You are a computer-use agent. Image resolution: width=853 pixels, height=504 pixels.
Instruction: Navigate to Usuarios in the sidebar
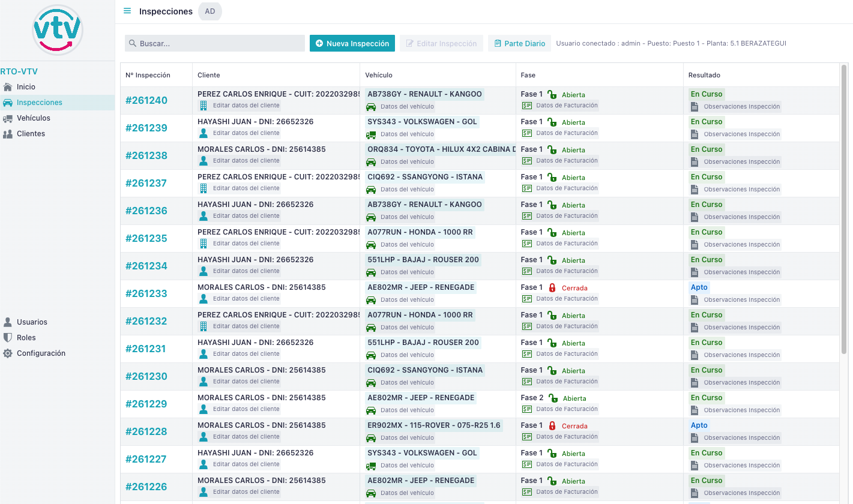[x=32, y=322]
